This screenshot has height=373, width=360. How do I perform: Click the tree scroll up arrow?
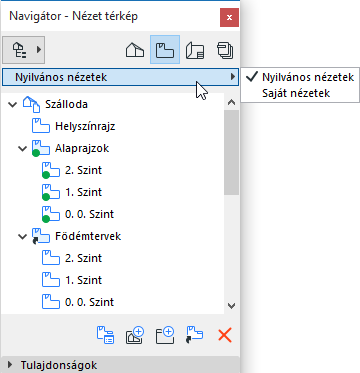[231, 102]
